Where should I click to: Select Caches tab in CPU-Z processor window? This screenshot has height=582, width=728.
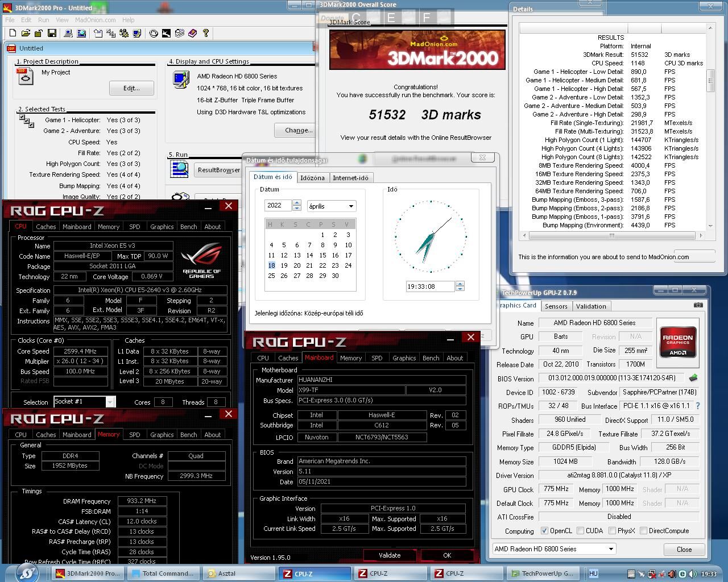(x=46, y=227)
